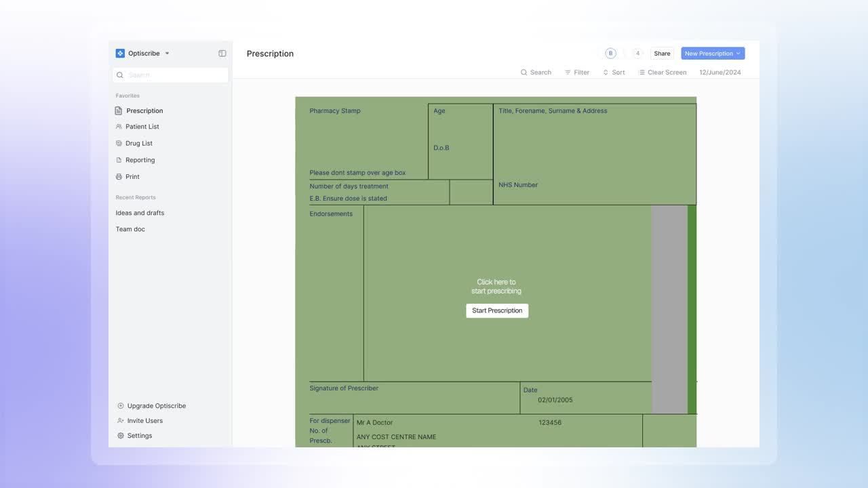Open Settings in the sidebar
Viewport: 868px width, 488px height.
140,436
